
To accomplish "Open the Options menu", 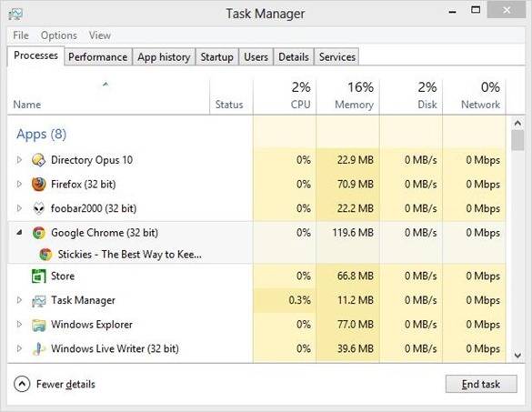I will [x=59, y=35].
